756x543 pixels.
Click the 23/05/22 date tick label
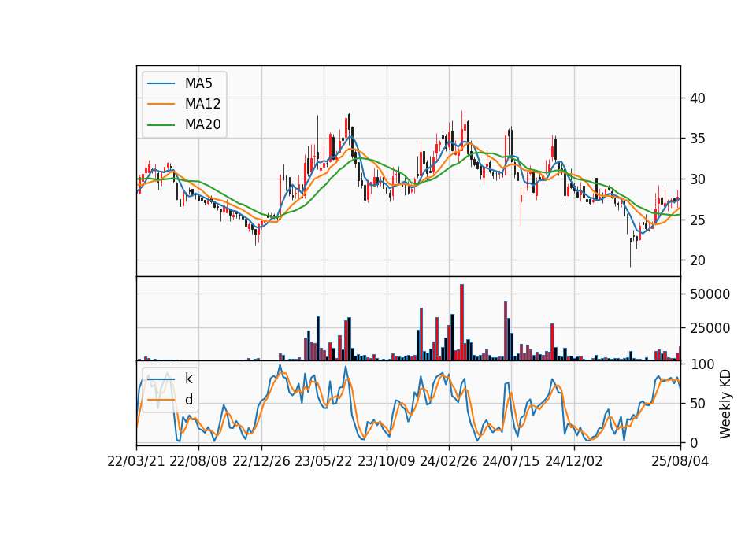324,461
